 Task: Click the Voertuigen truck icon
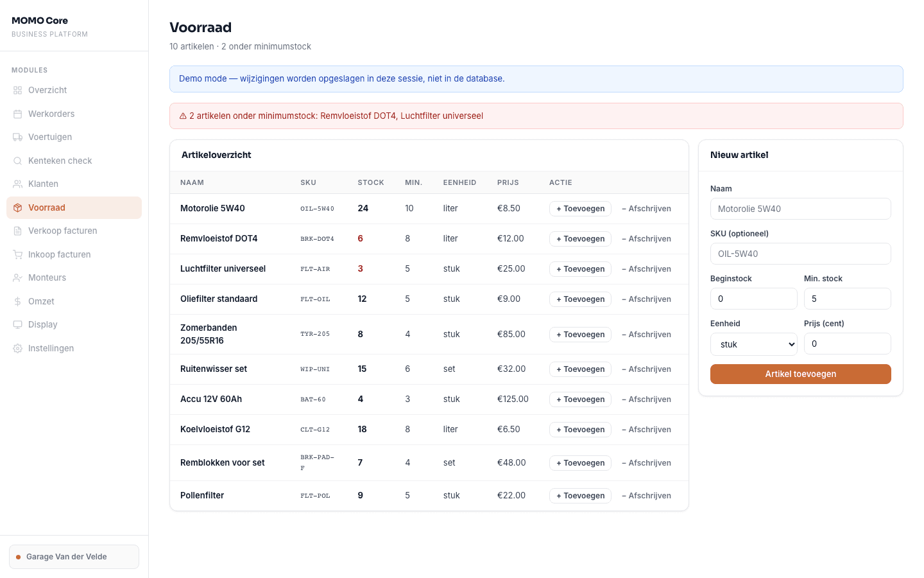click(x=18, y=137)
